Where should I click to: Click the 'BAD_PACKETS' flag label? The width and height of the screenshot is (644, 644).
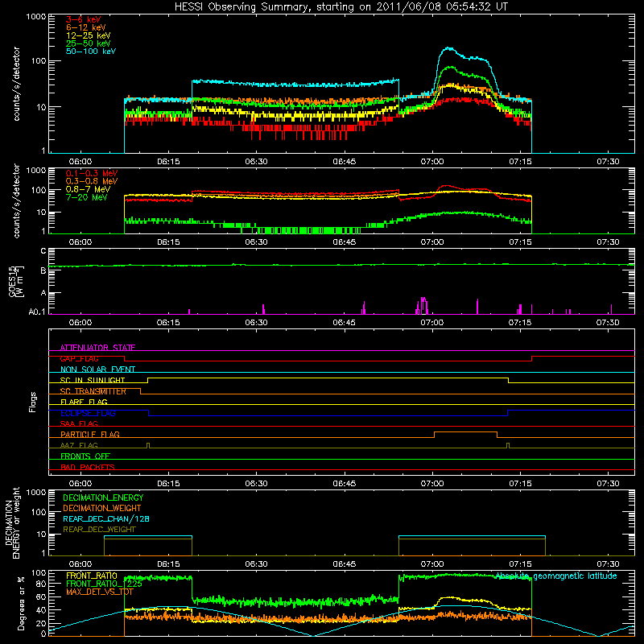(88, 467)
